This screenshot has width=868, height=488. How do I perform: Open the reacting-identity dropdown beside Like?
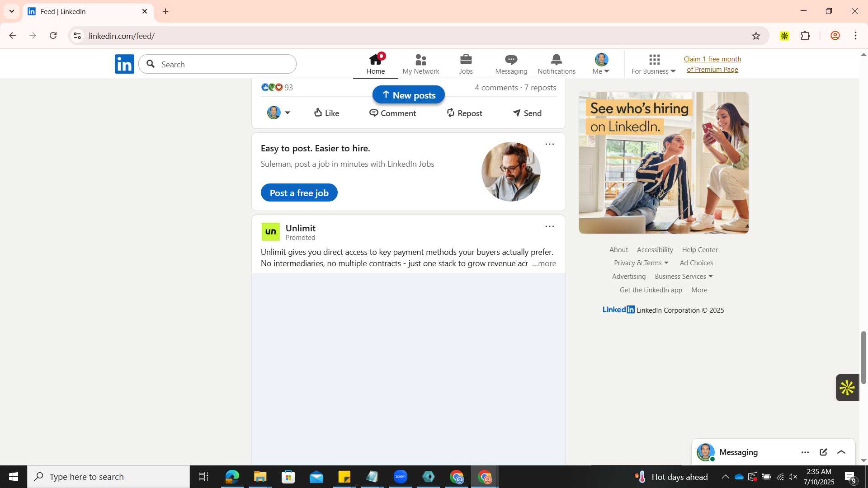click(279, 113)
